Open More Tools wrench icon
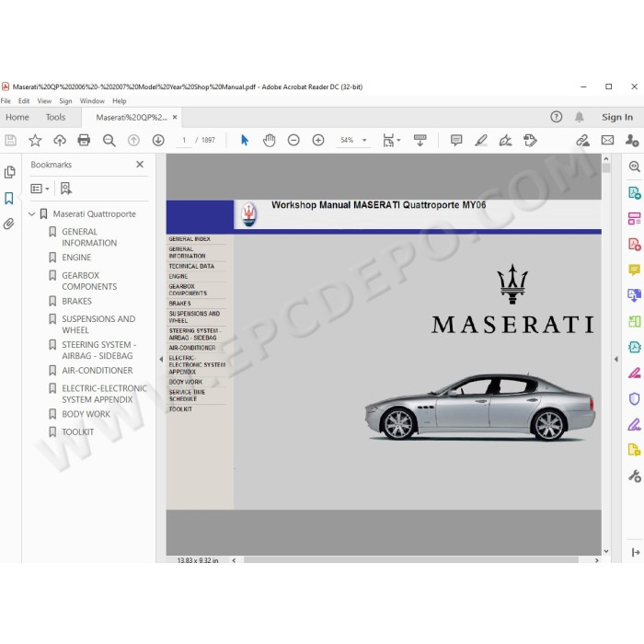 (634, 476)
